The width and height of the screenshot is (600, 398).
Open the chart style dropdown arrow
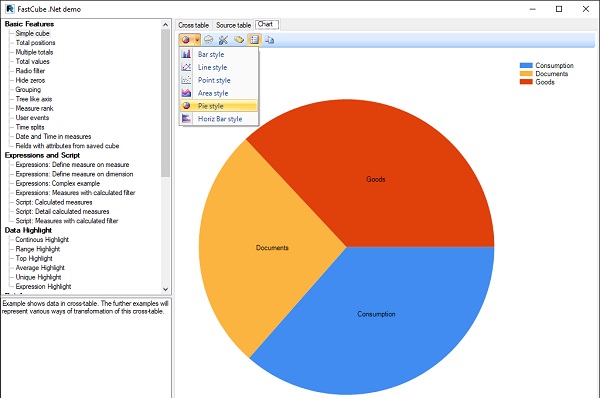[197, 40]
